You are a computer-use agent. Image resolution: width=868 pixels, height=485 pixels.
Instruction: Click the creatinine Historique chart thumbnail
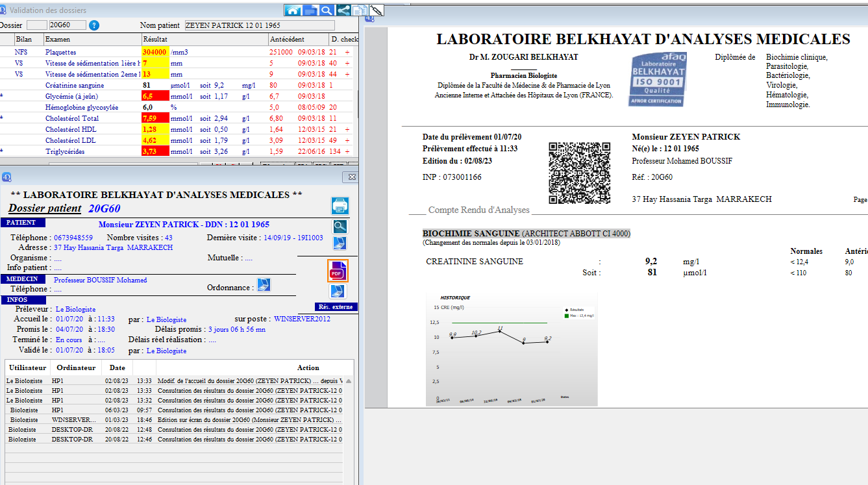click(512, 349)
